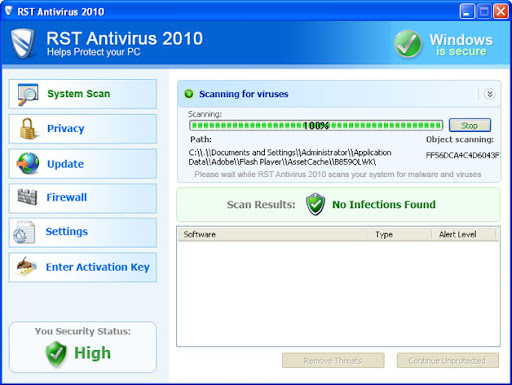Click the 'Windows is secure' text

point(461,45)
